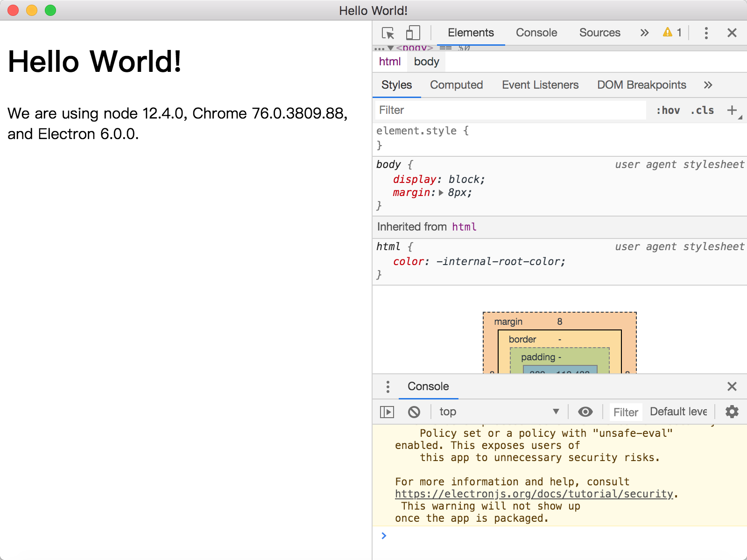The width and height of the screenshot is (747, 560).
Task: Open console settings gear icon
Action: point(732,412)
